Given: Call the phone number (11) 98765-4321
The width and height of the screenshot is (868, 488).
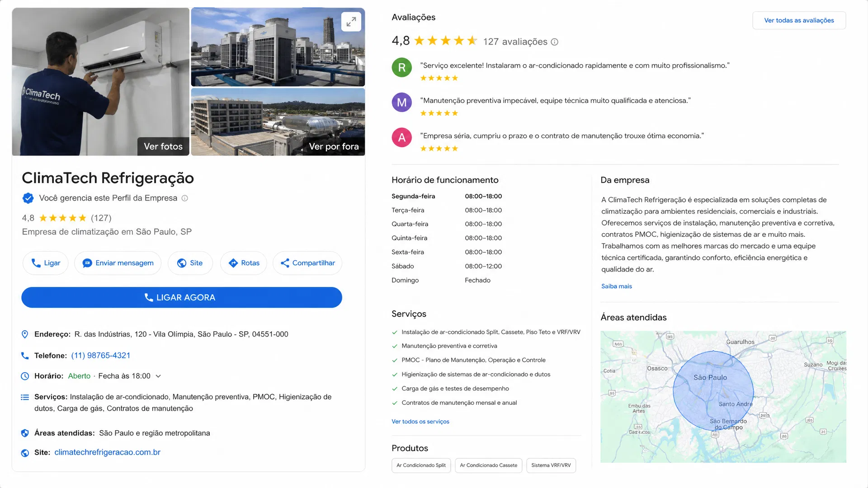Looking at the screenshot, I should coord(101,356).
